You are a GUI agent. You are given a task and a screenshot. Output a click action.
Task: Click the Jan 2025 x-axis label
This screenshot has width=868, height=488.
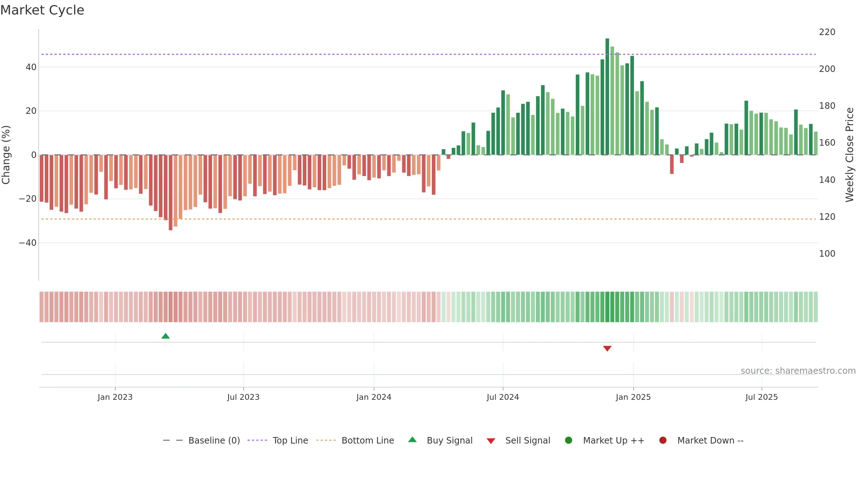(633, 397)
